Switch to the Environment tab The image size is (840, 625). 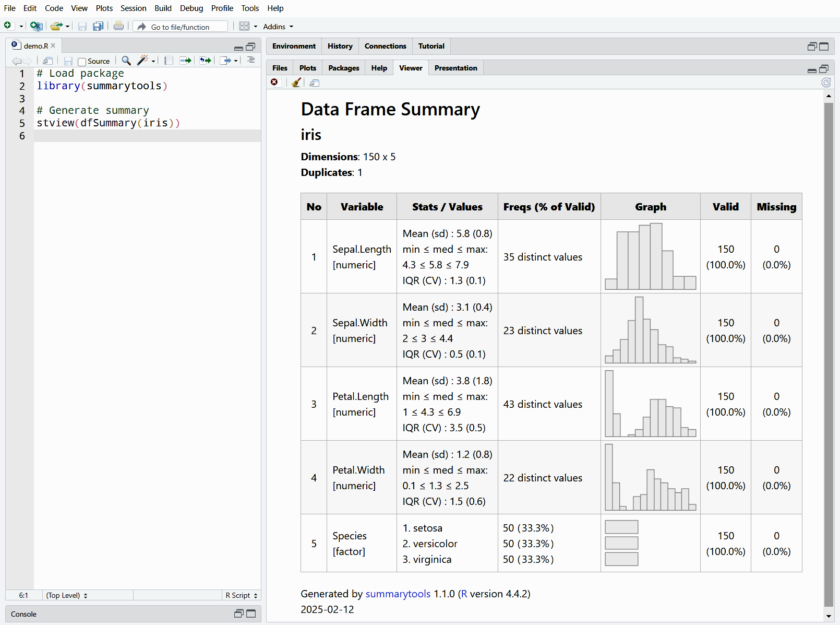pyautogui.click(x=294, y=46)
